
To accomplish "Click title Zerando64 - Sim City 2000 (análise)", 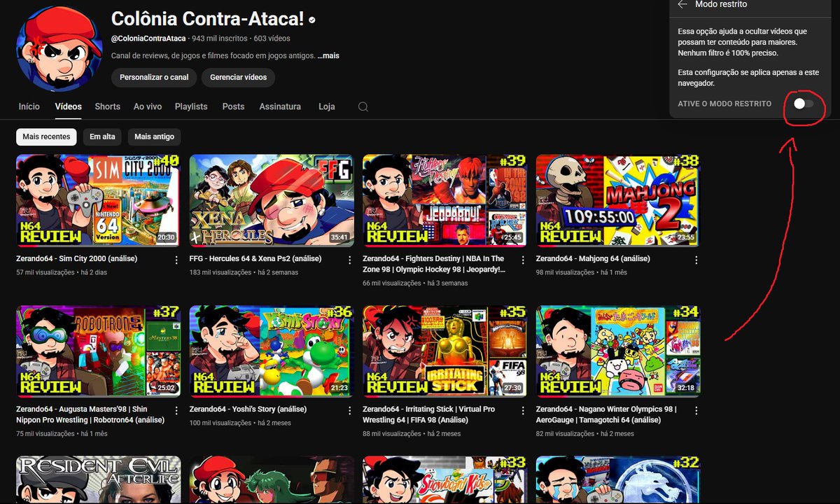I will pos(76,259).
